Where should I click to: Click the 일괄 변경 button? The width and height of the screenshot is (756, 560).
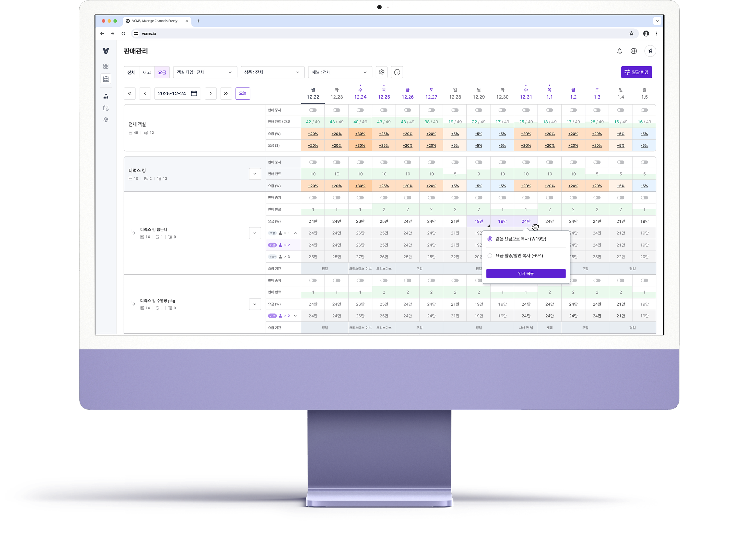click(636, 72)
